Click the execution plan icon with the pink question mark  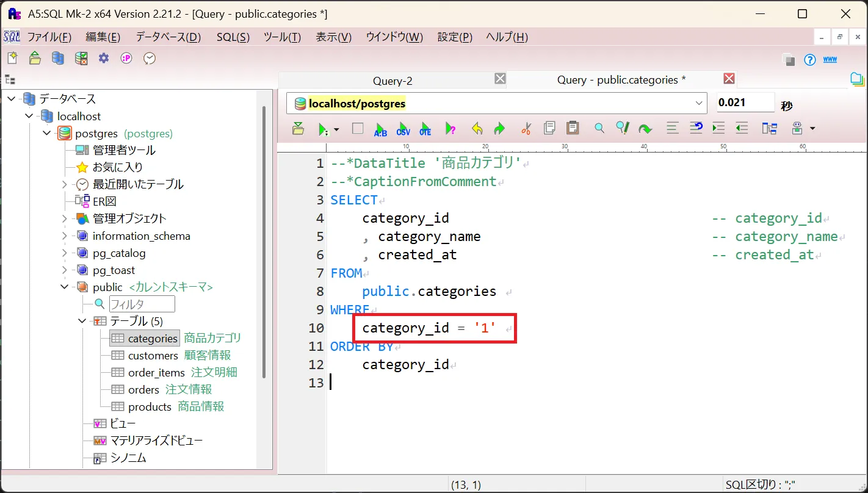(450, 129)
